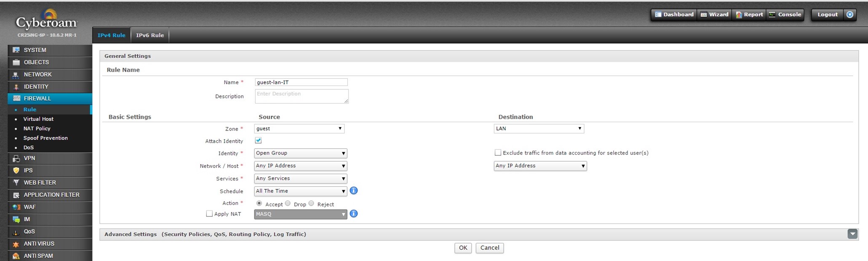This screenshot has width=868, height=261.
Task: Open the DoS submenu item
Action: (x=29, y=148)
